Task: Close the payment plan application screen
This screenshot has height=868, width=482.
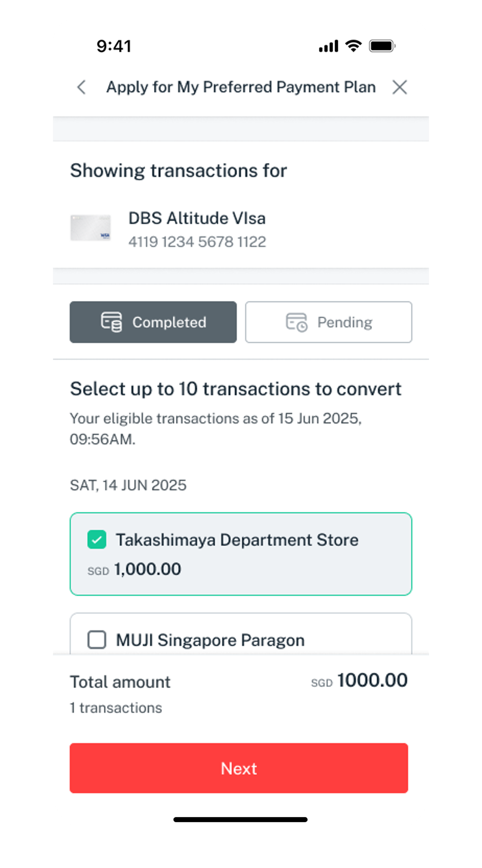Action: coord(400,87)
